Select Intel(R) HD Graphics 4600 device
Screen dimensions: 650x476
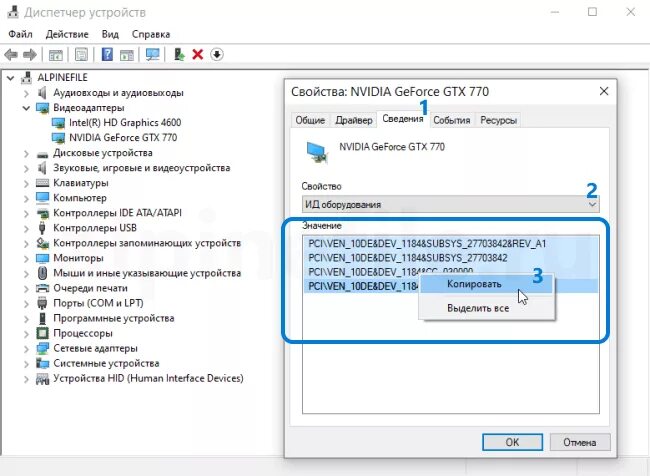point(125,123)
